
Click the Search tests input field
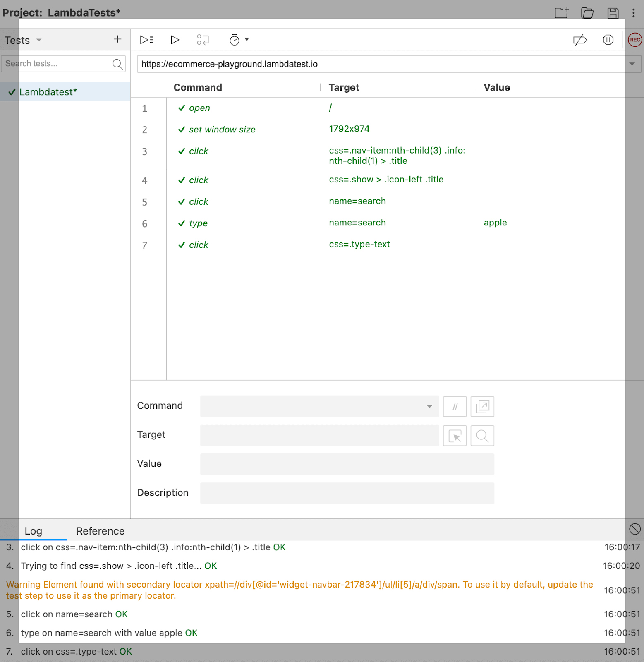pos(57,64)
